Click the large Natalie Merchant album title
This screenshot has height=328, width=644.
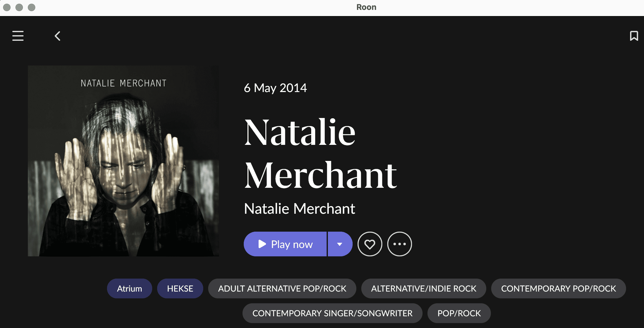(x=320, y=153)
